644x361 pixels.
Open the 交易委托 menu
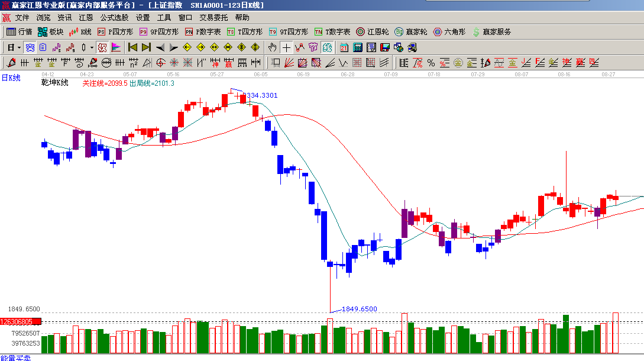213,18
